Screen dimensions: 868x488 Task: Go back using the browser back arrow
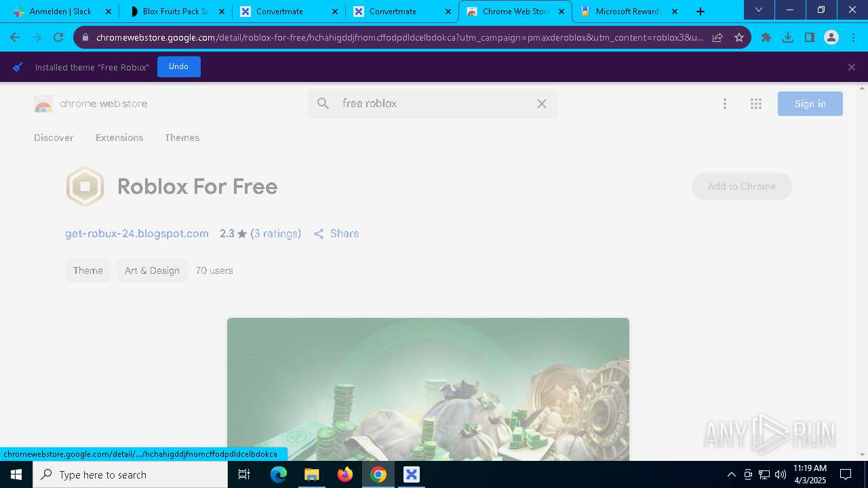pos(15,37)
